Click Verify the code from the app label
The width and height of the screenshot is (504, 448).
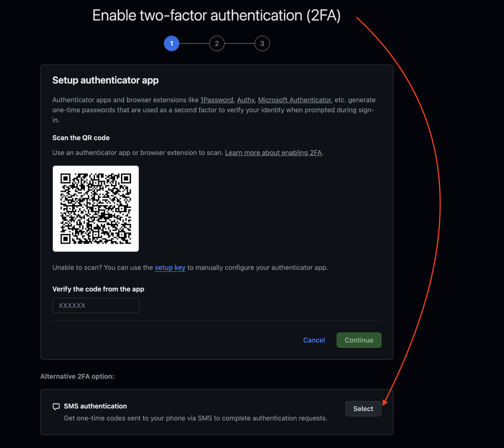pyautogui.click(x=98, y=289)
